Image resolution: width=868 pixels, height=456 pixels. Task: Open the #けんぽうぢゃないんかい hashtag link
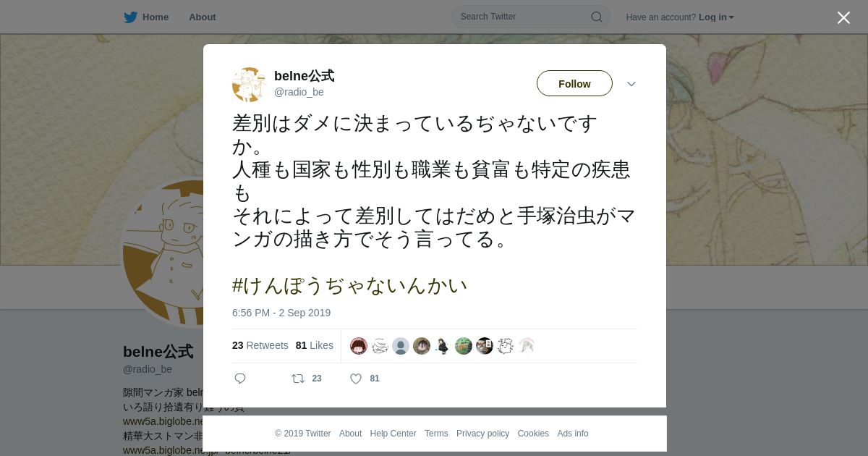(350, 285)
